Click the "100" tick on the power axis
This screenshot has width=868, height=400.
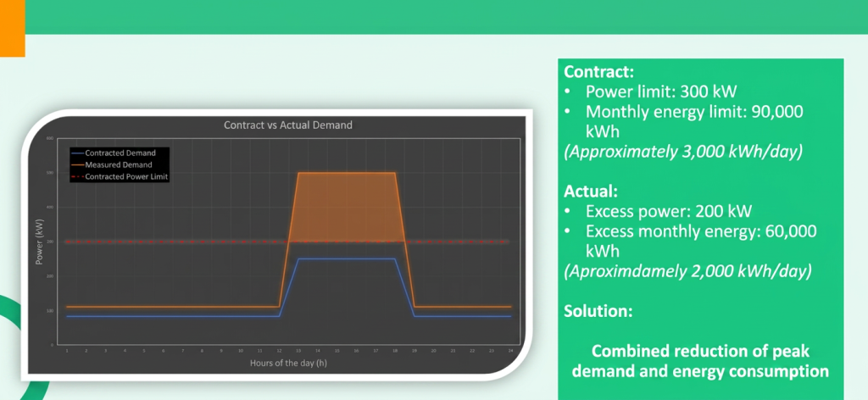click(52, 311)
